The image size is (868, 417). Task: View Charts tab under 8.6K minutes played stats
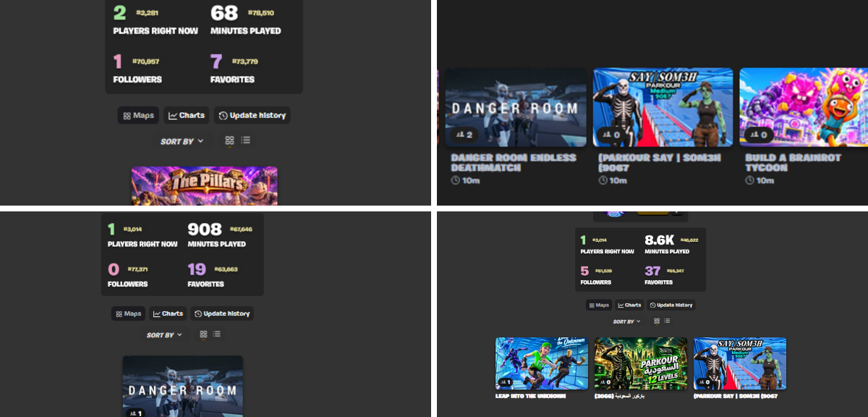point(629,306)
